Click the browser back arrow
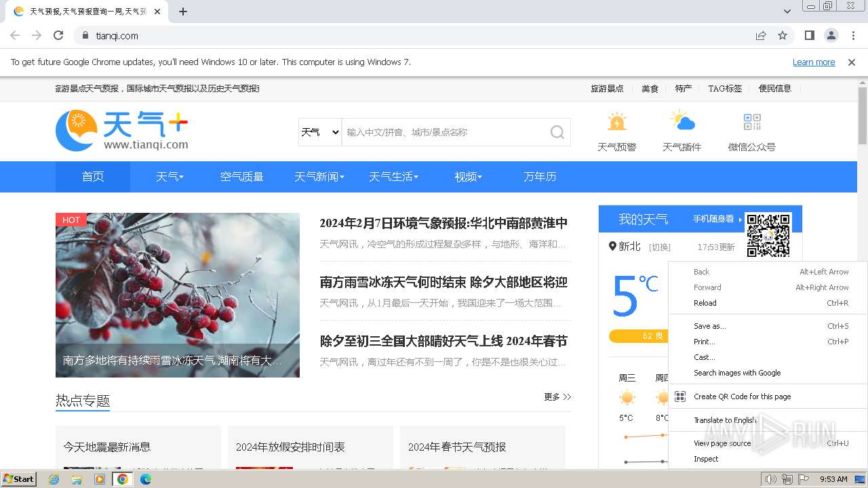This screenshot has width=868, height=488. [x=15, y=35]
